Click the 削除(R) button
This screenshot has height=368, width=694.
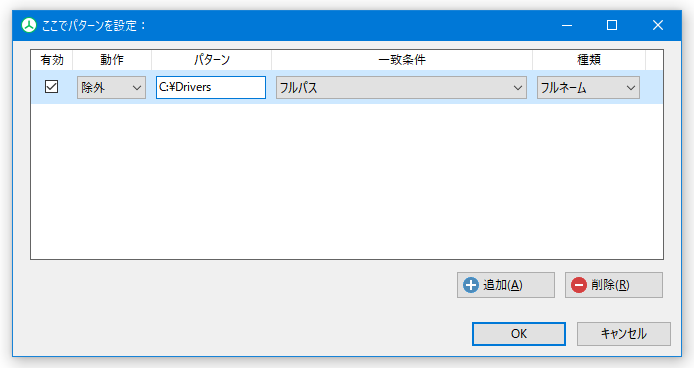[x=613, y=285]
